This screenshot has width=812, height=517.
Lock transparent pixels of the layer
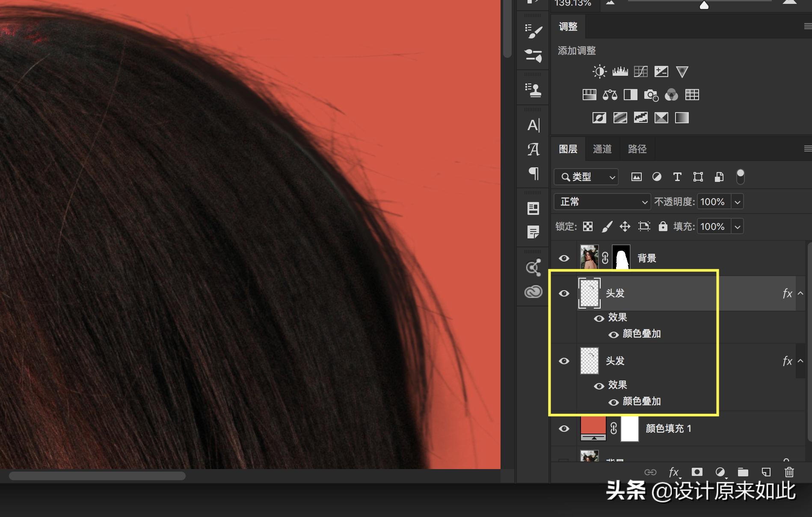click(588, 226)
